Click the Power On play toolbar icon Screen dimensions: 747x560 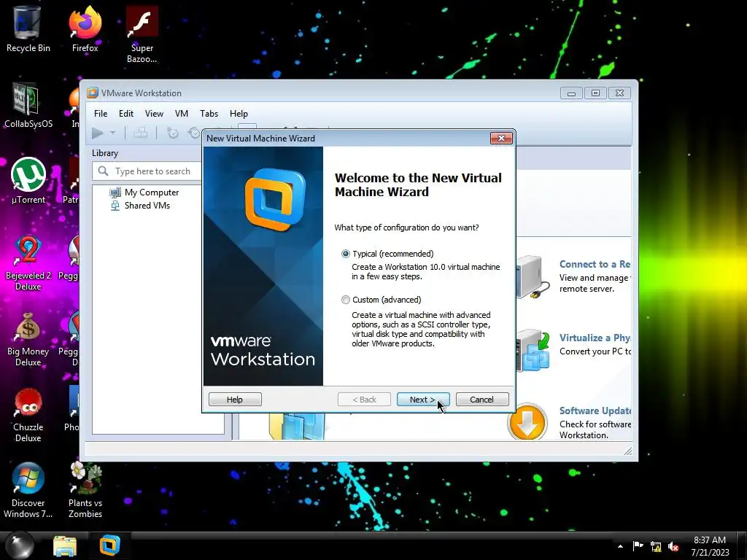coord(98,133)
